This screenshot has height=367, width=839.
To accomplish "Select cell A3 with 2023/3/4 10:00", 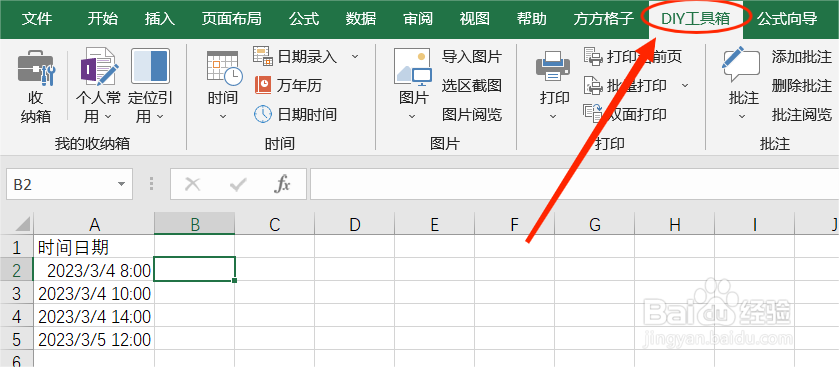I will 94,293.
